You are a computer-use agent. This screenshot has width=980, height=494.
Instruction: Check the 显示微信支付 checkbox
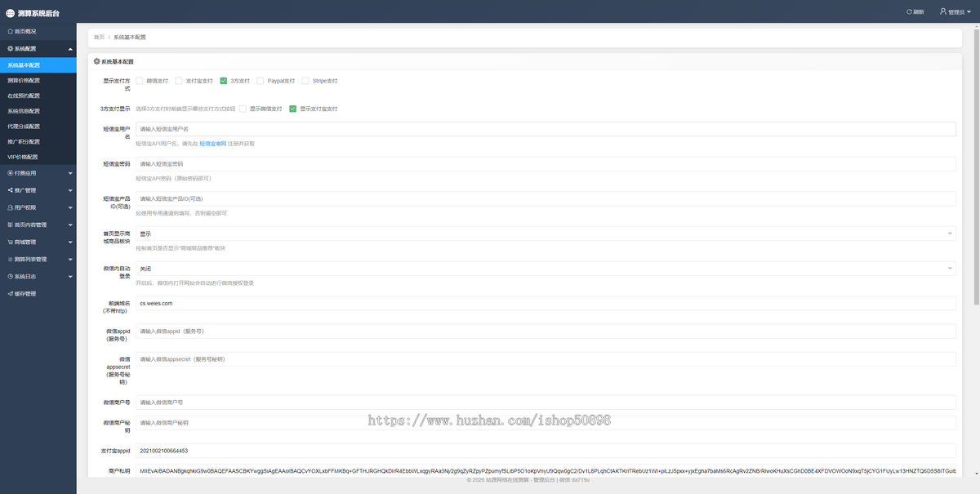(243, 109)
